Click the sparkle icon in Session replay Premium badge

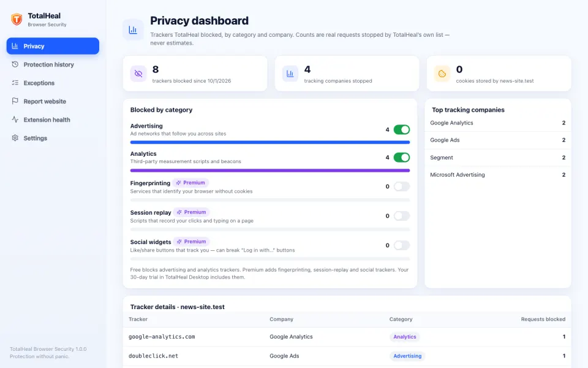[179, 212]
